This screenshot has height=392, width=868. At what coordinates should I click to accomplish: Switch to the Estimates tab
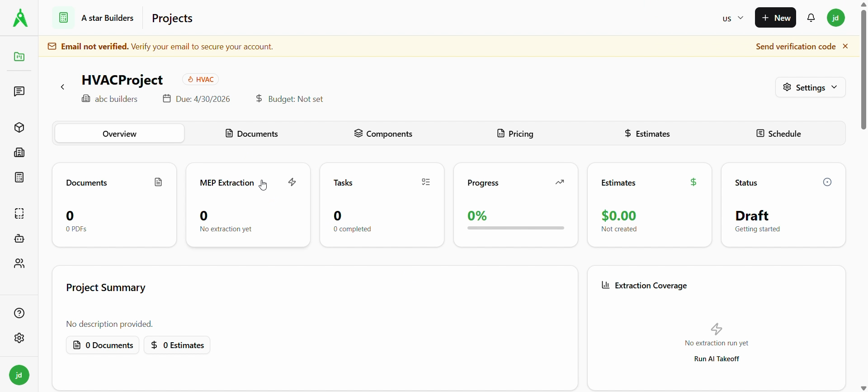(647, 134)
